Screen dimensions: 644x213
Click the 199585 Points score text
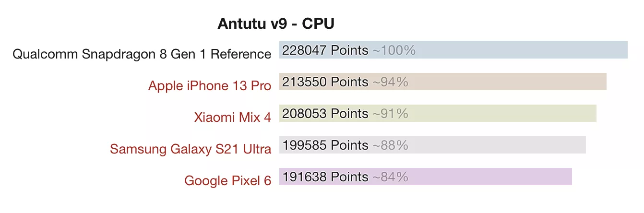coord(325,145)
